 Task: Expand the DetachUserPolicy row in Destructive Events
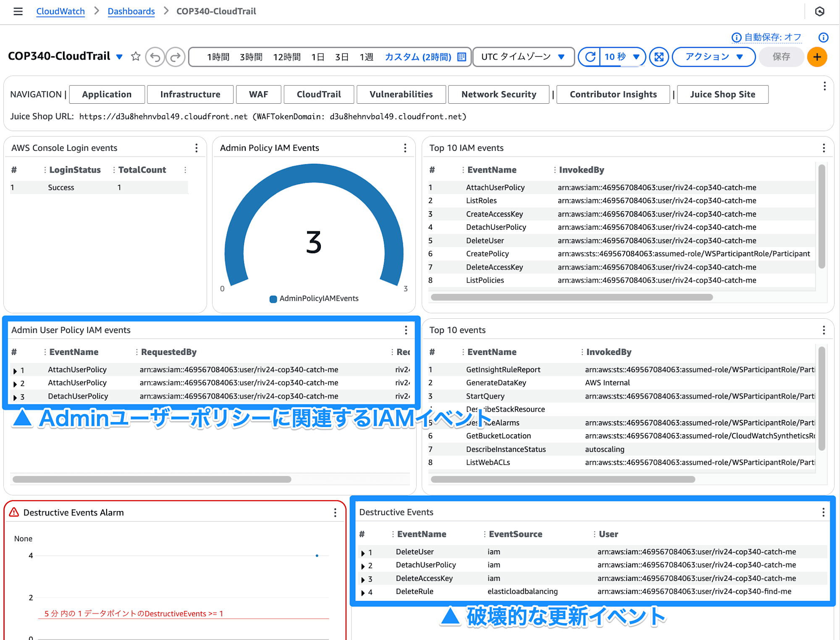(x=363, y=566)
